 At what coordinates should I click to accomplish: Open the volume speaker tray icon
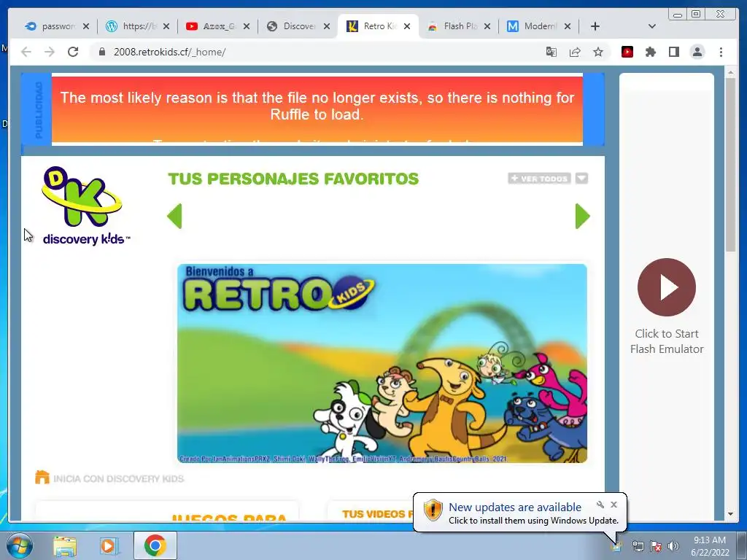point(673,547)
